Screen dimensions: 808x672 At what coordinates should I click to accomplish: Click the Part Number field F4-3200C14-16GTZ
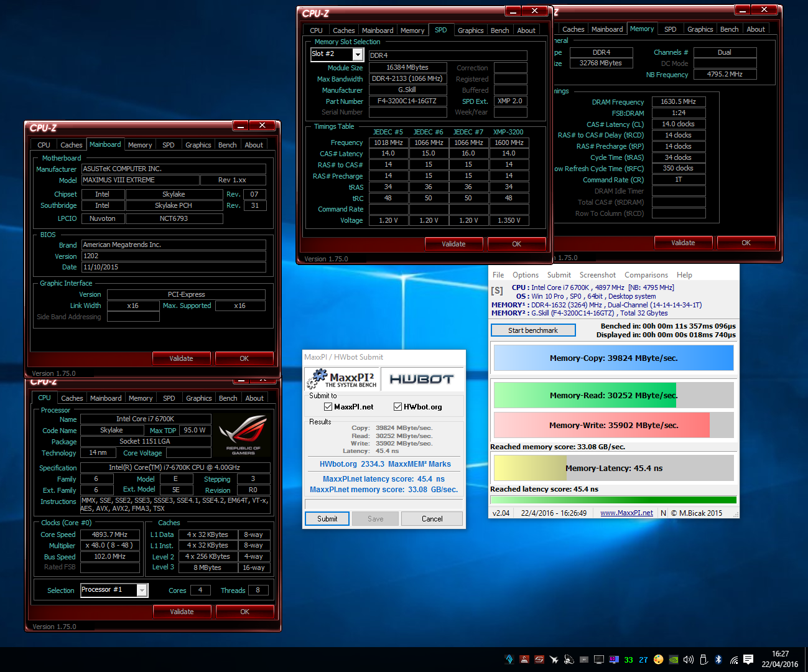tap(407, 101)
